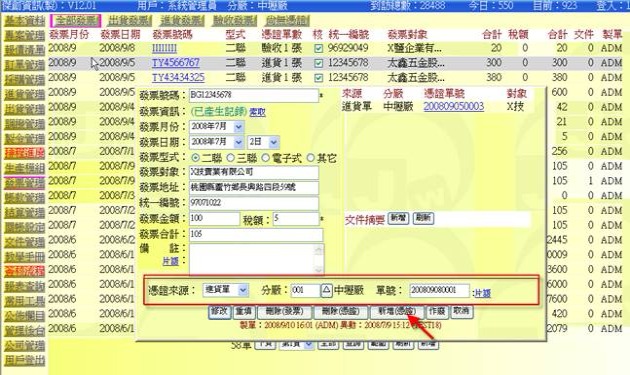Image resolution: width=630 pixels, height=375 pixels.
Task: Click the 單號 input field
Action: pos(439,290)
